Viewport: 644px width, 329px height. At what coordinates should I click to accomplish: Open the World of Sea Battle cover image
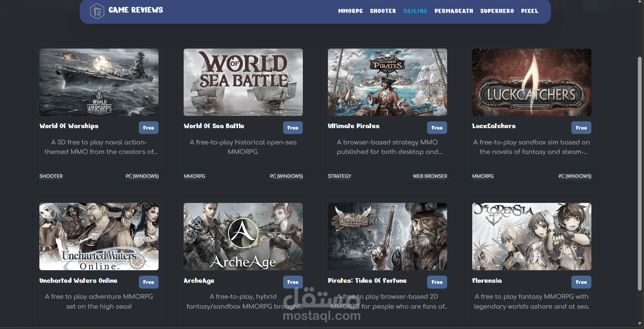[x=243, y=82]
